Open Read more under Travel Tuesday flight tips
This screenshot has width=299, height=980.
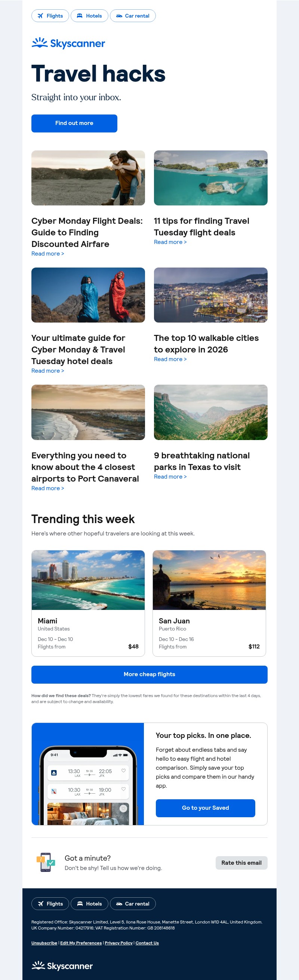(x=170, y=242)
